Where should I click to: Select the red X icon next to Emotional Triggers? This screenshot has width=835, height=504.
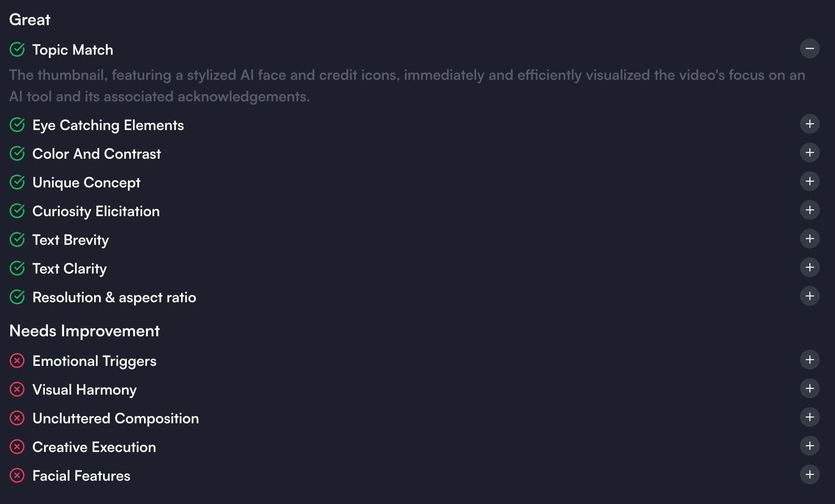pos(17,361)
